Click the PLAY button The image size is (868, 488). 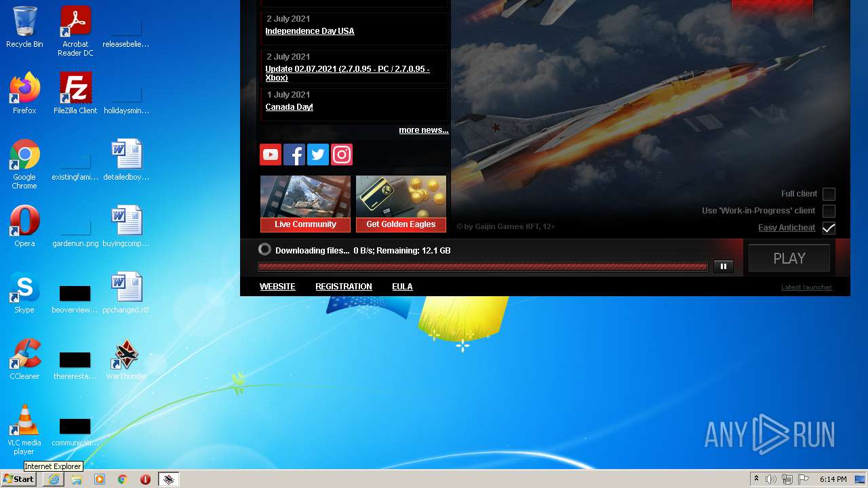tap(789, 258)
